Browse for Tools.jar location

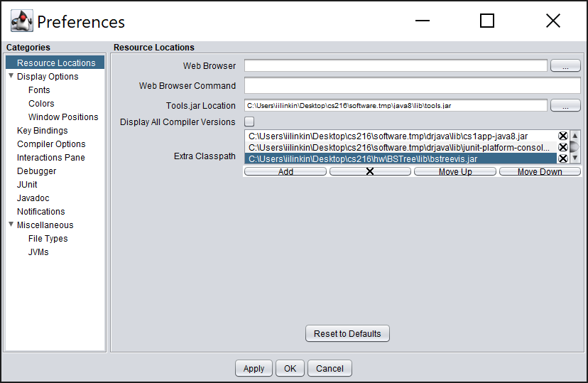pyautogui.click(x=565, y=106)
